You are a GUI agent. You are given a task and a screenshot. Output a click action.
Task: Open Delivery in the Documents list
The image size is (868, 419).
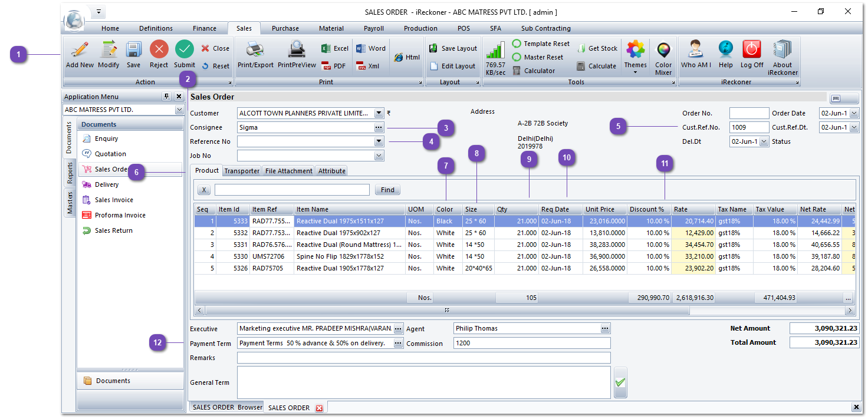point(107,184)
